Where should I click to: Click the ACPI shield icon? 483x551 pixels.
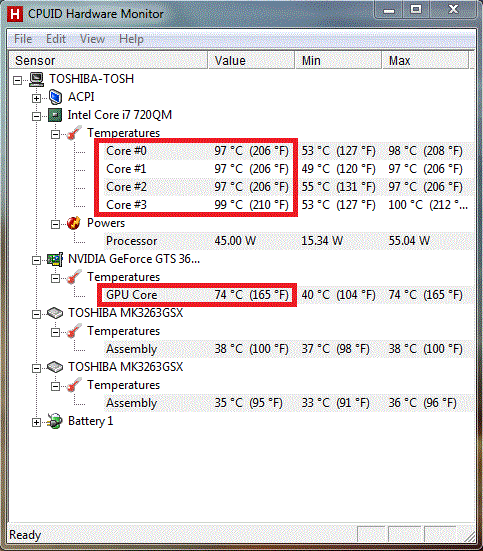[x=55, y=97]
